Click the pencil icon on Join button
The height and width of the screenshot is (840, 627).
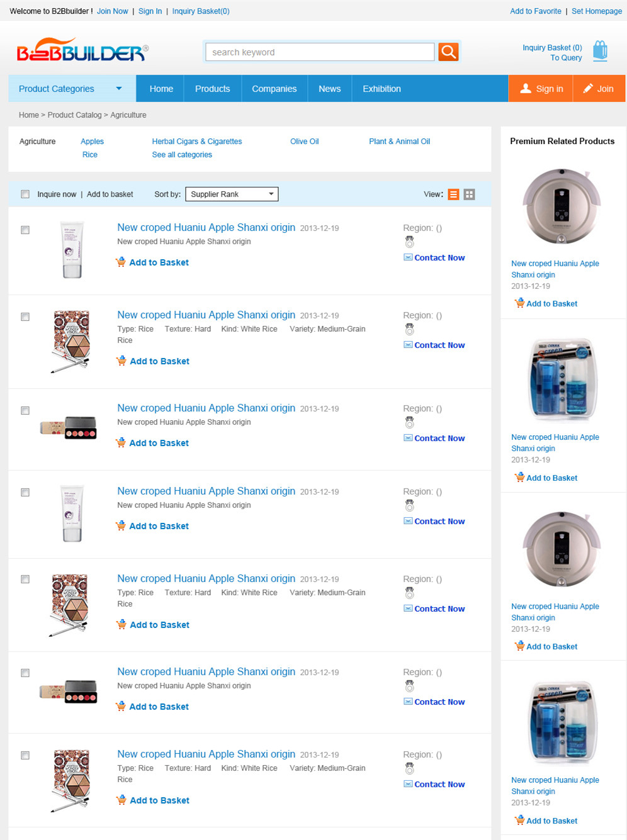[588, 89]
